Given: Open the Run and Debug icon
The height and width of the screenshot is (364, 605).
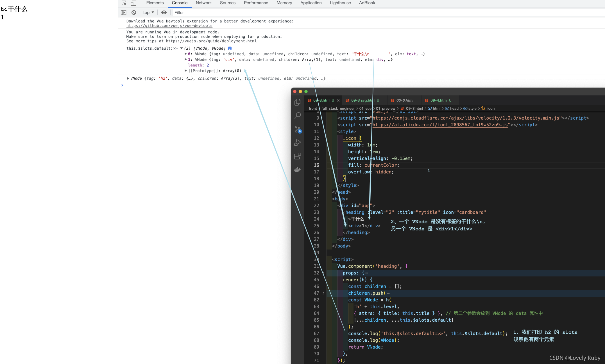Looking at the screenshot, I should tap(297, 143).
